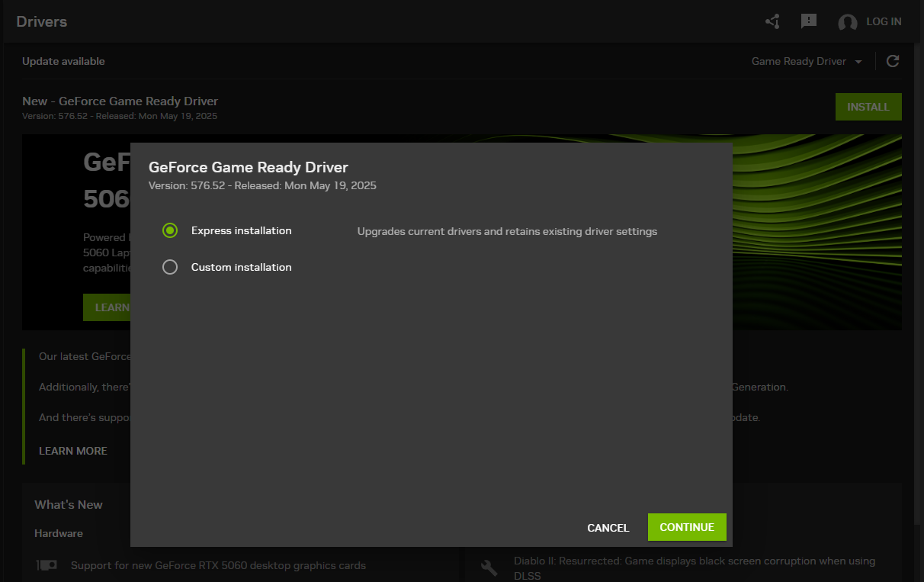Click the user avatar icon

(848, 22)
